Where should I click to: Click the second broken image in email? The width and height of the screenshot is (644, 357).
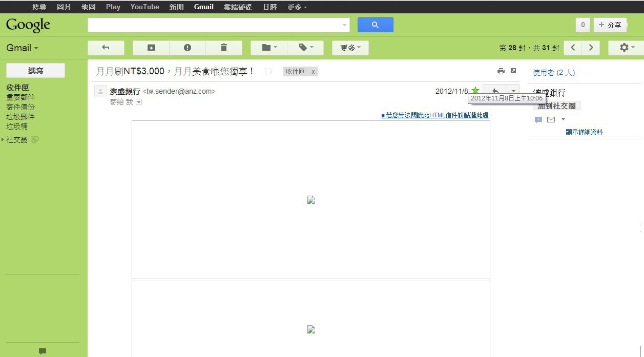(x=310, y=329)
